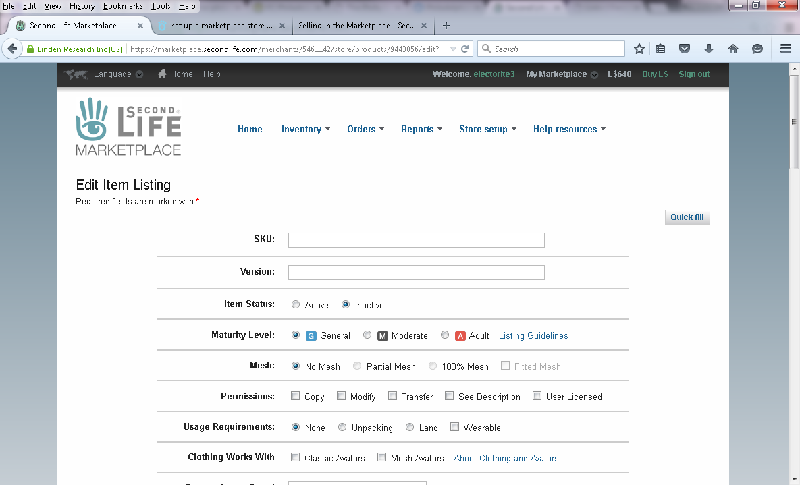Click the Reload page icon
This screenshot has width=800, height=485.
[x=465, y=49]
